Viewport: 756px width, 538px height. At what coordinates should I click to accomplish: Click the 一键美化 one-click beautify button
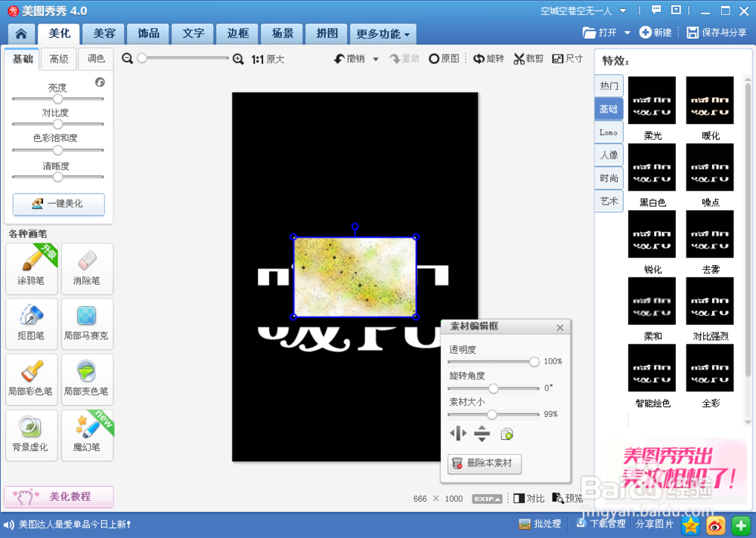tap(59, 204)
